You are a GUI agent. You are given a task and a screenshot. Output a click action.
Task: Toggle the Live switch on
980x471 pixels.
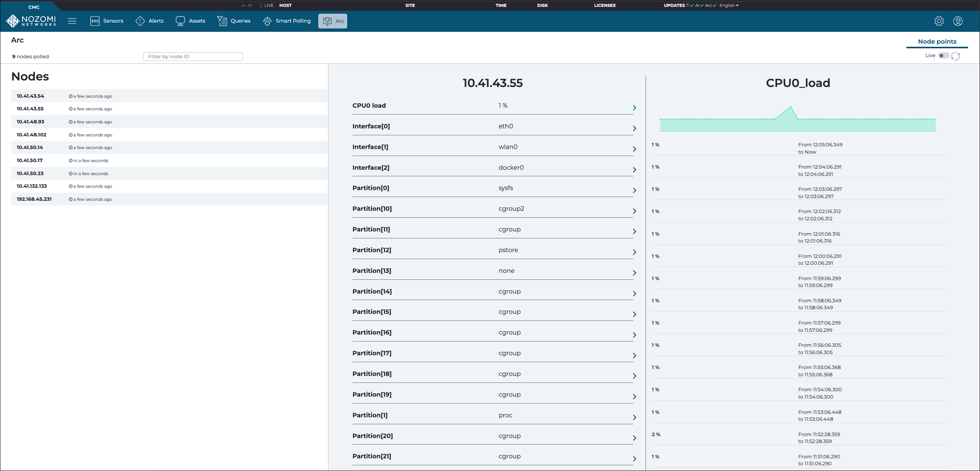point(944,56)
